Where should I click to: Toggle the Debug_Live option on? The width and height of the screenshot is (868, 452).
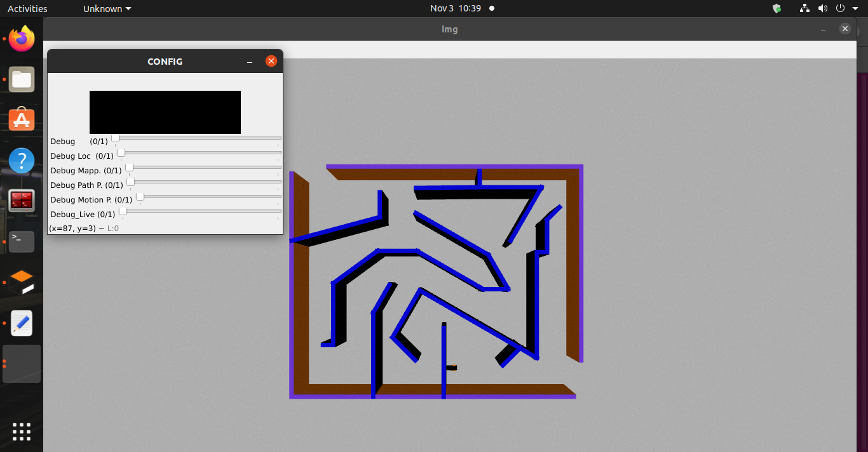pos(122,211)
